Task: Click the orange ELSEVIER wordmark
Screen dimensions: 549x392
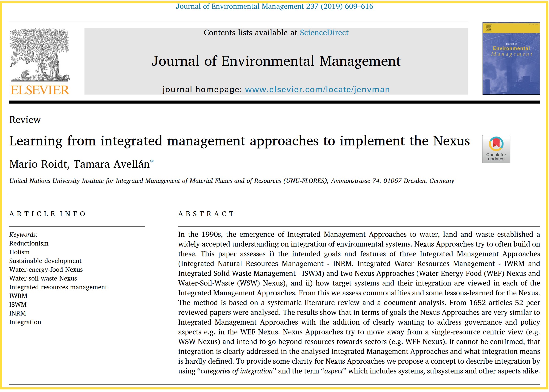Action: pos(40,90)
